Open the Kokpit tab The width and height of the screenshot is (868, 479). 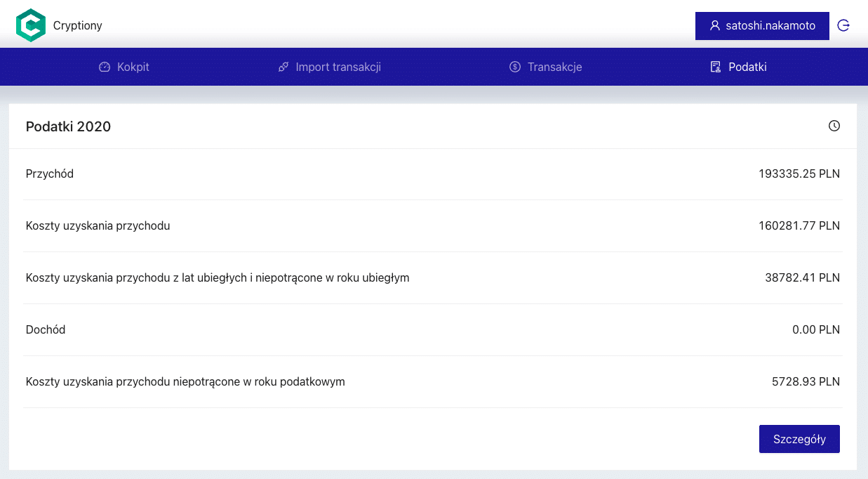124,67
